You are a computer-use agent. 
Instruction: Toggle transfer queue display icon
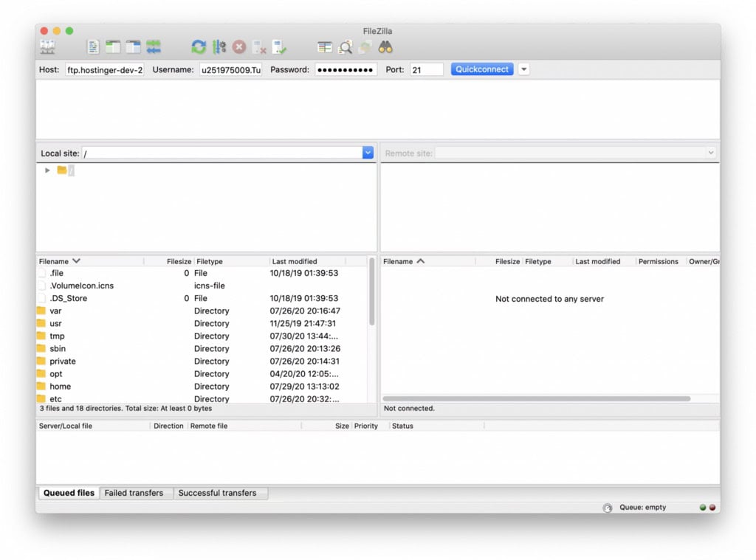tap(154, 47)
